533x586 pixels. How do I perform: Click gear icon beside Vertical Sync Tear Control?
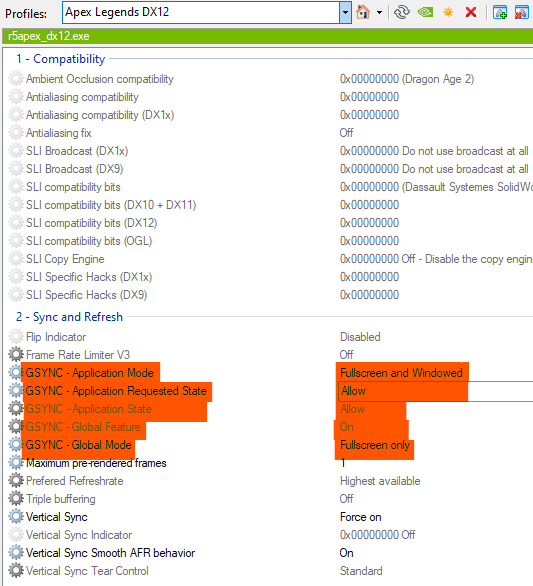(x=16, y=570)
